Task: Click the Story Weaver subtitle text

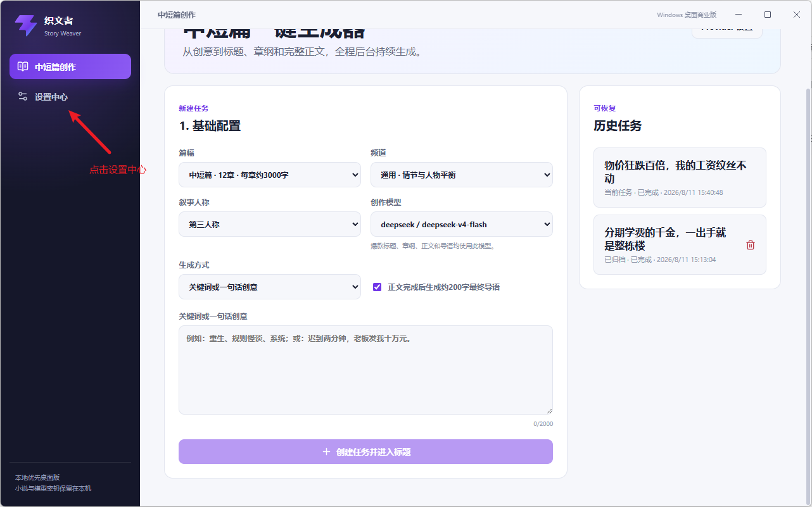Action: tap(63, 34)
